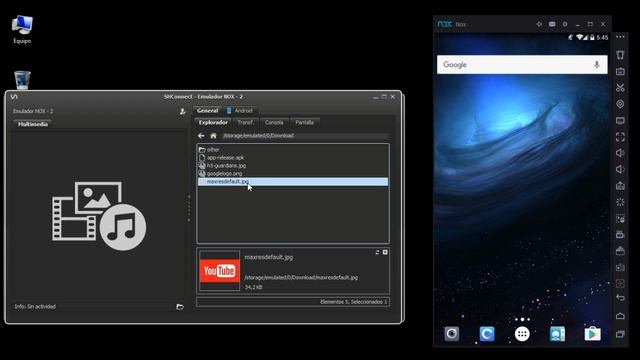Switch to the General tab
Viewport: 640px width, 360px height.
[207, 111]
